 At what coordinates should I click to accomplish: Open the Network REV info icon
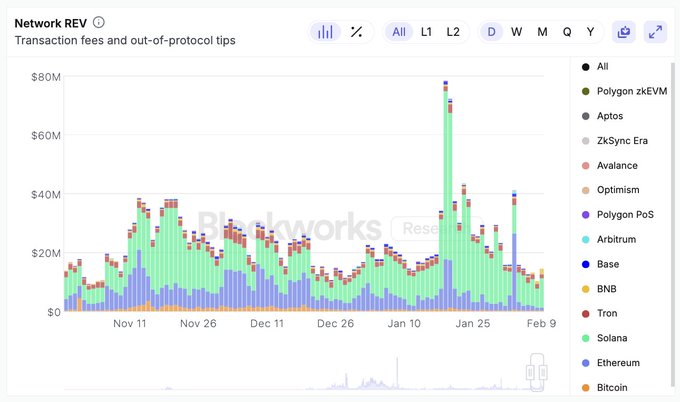(x=99, y=22)
